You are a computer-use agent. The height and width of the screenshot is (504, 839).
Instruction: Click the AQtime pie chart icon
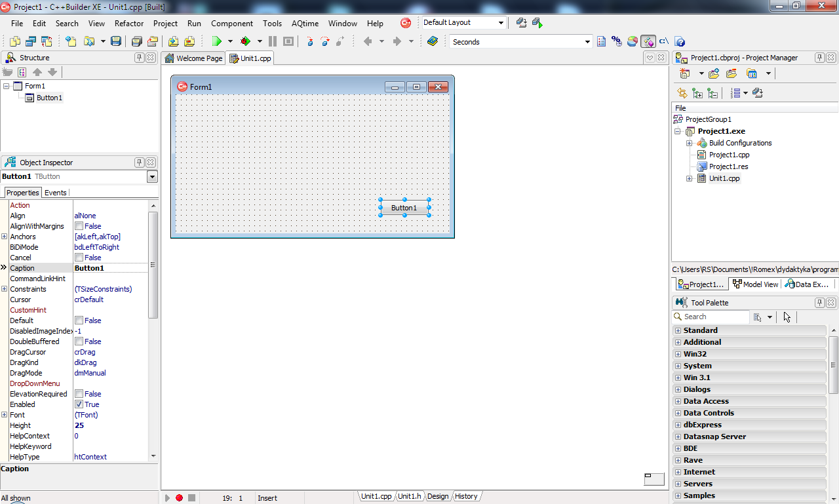[x=633, y=41]
